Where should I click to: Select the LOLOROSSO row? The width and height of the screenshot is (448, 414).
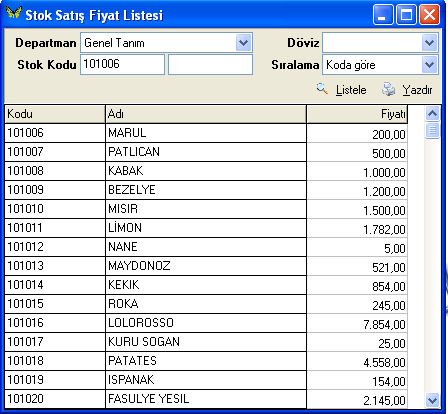pyautogui.click(x=206, y=323)
